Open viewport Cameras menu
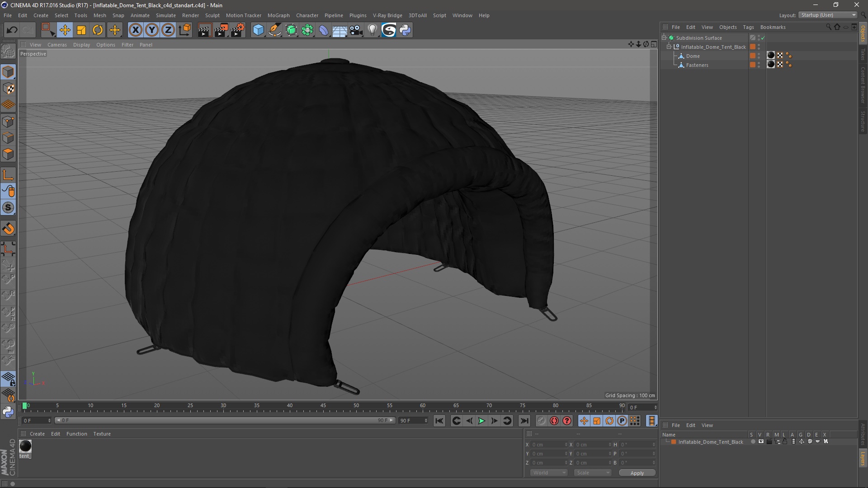The height and width of the screenshot is (488, 868). (57, 45)
